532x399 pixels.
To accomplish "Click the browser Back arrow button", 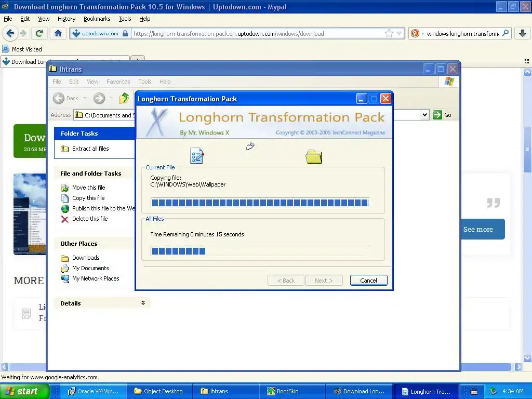I will pos(10,33).
